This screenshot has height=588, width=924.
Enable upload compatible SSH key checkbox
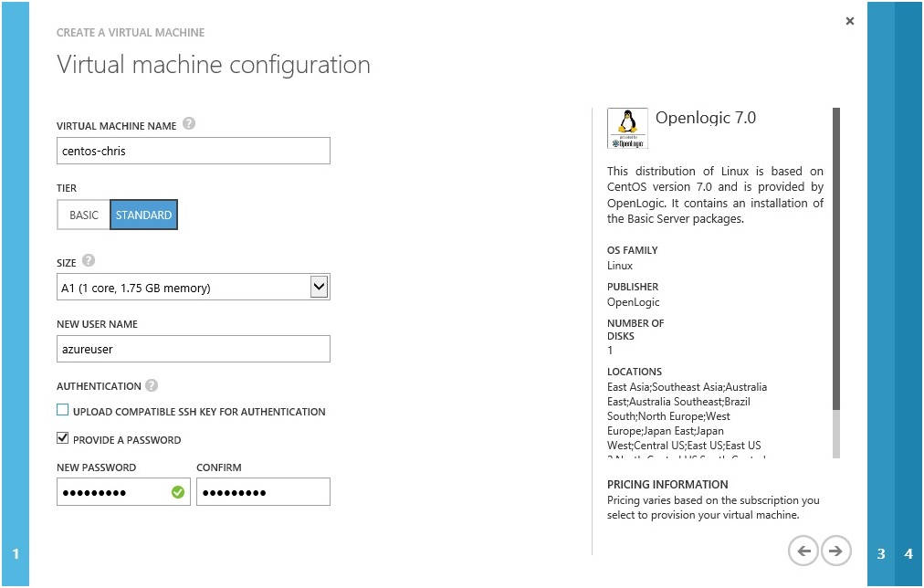coord(62,410)
